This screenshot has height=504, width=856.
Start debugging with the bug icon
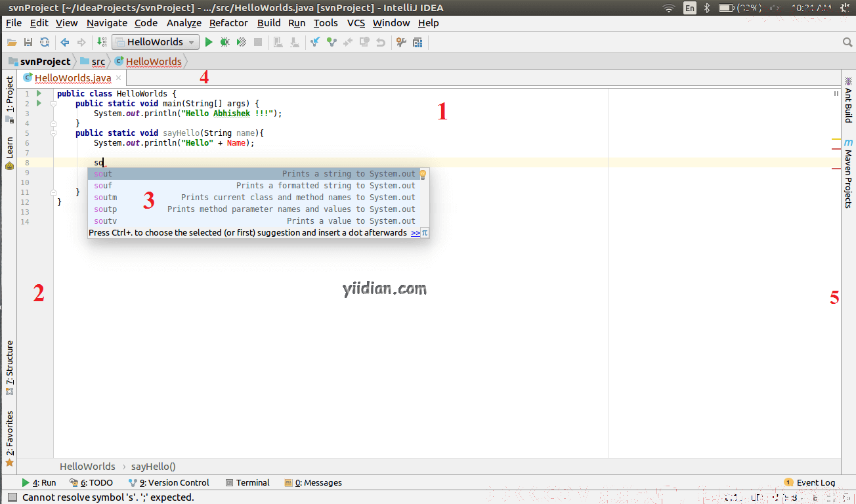[x=225, y=42]
